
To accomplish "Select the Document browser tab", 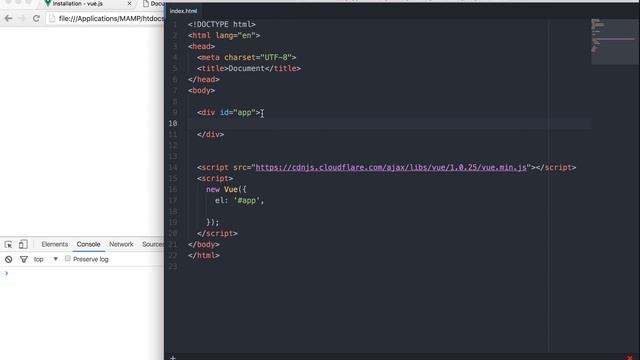I will click(x=153, y=4).
